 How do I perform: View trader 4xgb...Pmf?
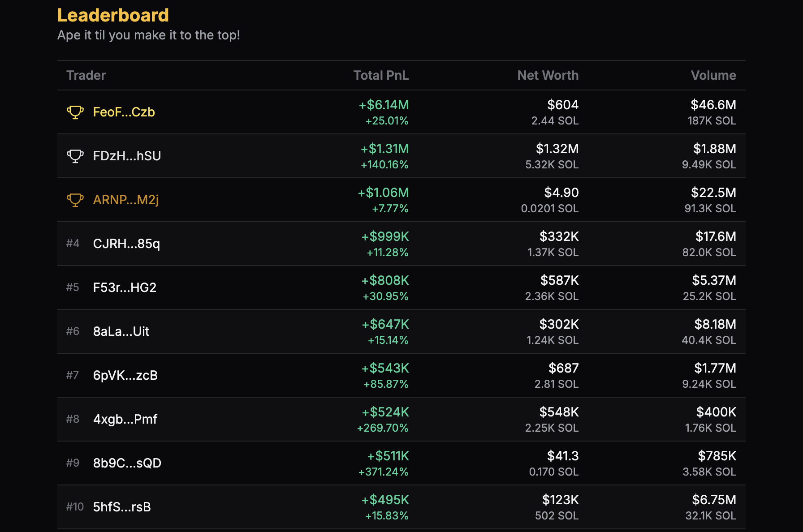[125, 419]
